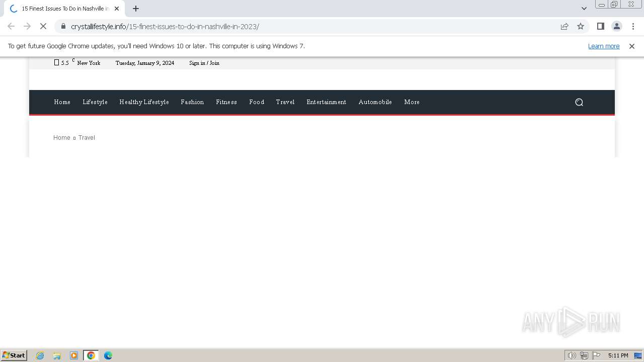
Task: Stop loading the page
Action: click(x=43, y=26)
